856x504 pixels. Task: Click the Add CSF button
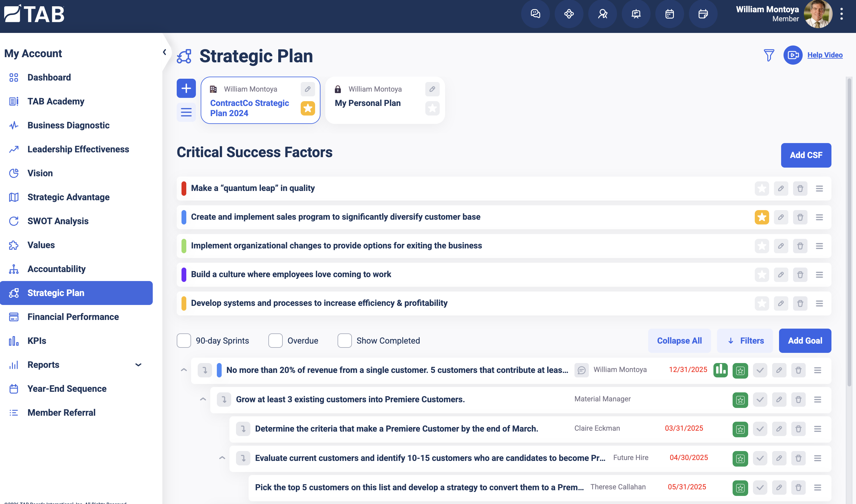[x=806, y=155]
